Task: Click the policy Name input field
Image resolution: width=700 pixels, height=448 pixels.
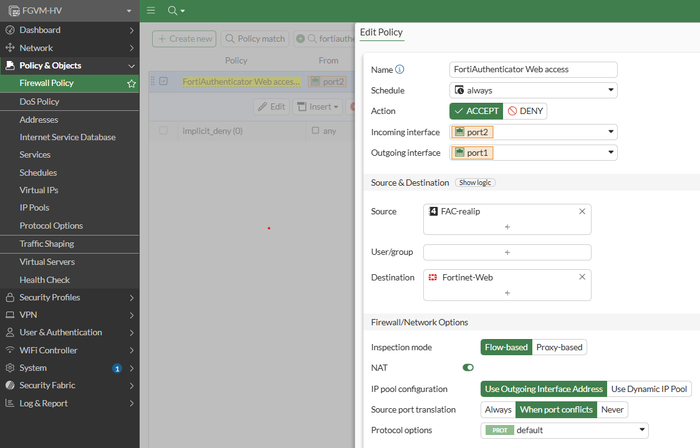Action: pos(533,70)
